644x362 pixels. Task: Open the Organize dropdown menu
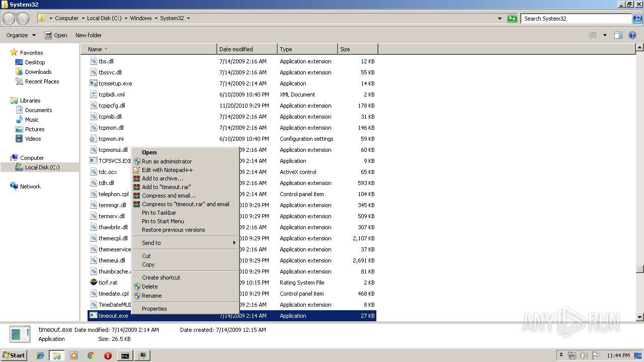21,35
